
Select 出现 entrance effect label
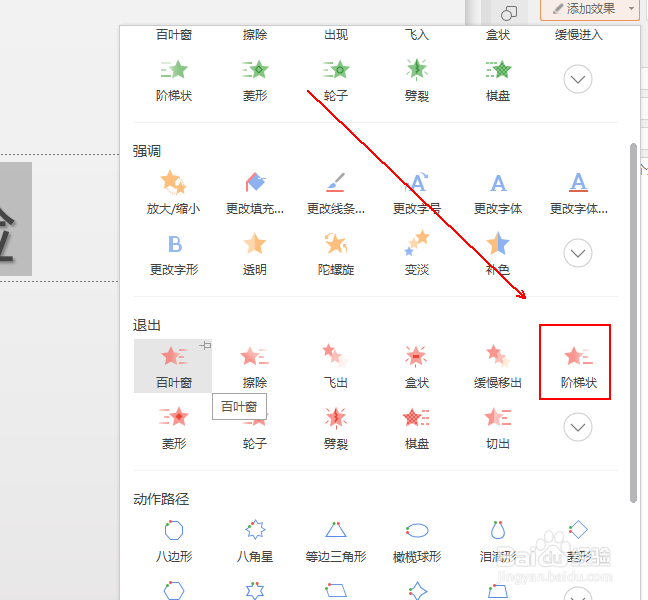[336, 35]
